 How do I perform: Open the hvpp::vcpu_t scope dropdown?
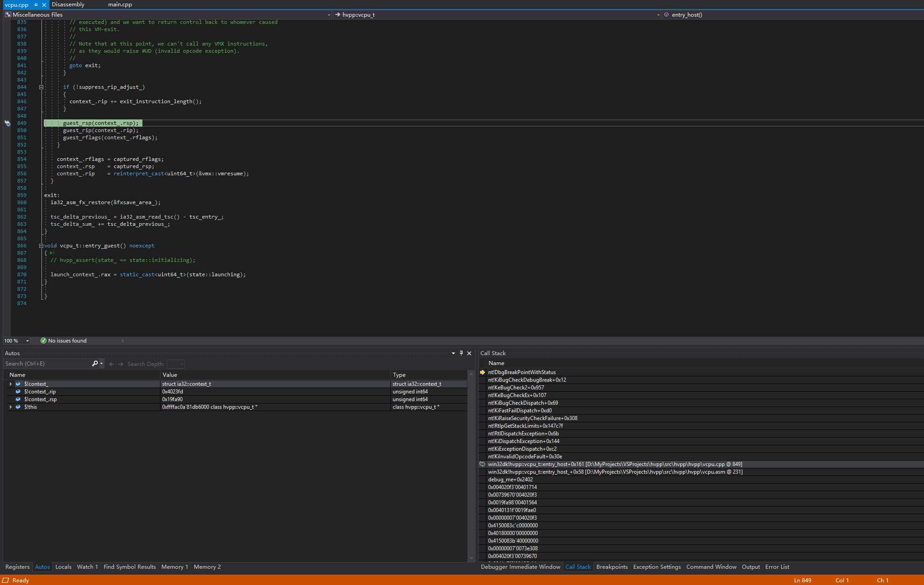658,15
